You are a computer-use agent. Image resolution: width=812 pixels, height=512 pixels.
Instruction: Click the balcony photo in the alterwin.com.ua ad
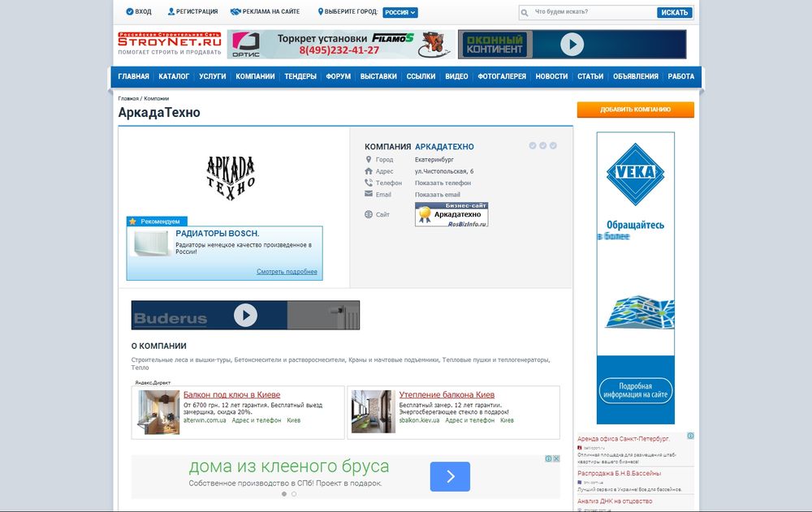pyautogui.click(x=158, y=412)
